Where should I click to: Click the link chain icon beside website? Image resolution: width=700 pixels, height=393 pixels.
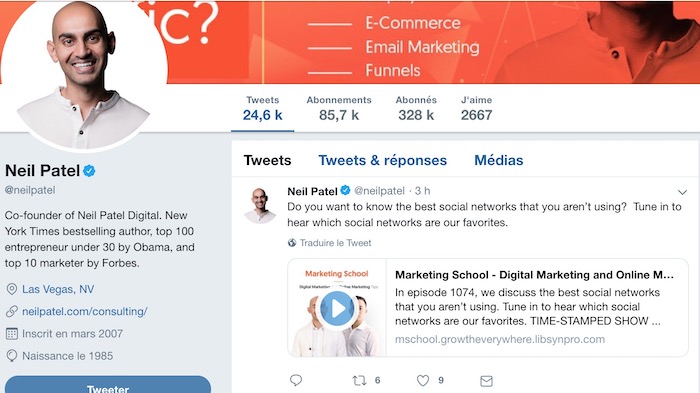(x=12, y=311)
